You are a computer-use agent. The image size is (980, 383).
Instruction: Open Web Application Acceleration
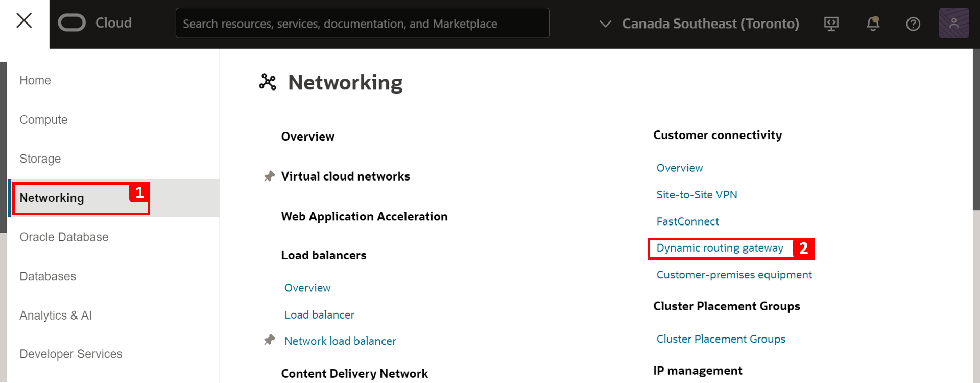tap(365, 216)
